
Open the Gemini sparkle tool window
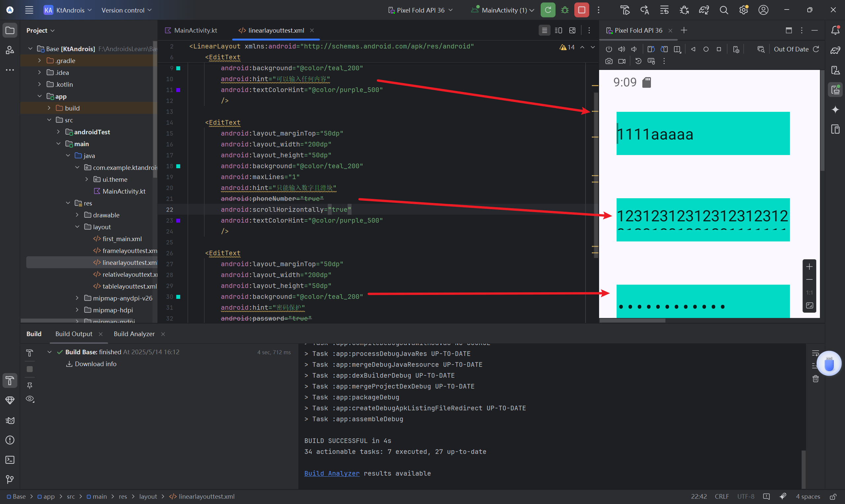point(835,110)
